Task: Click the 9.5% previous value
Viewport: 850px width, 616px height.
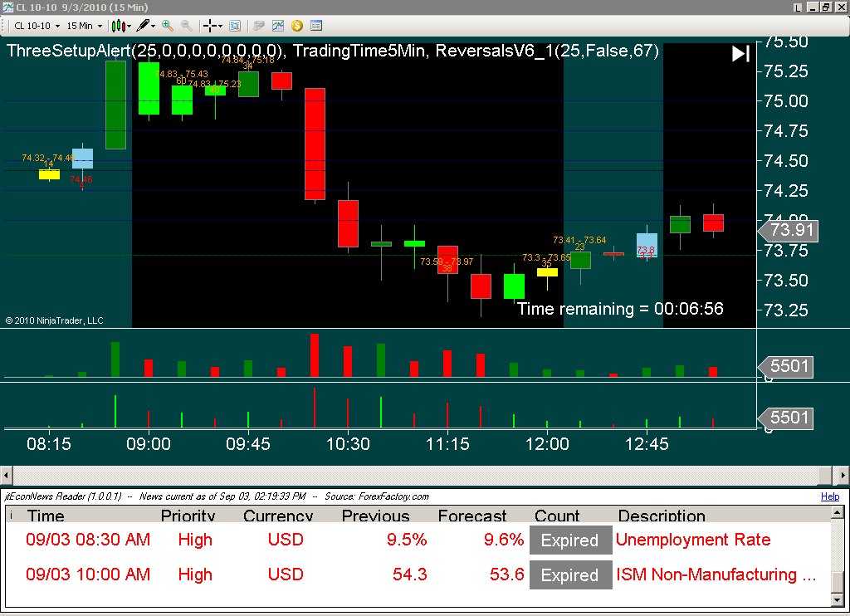Action: coord(407,540)
